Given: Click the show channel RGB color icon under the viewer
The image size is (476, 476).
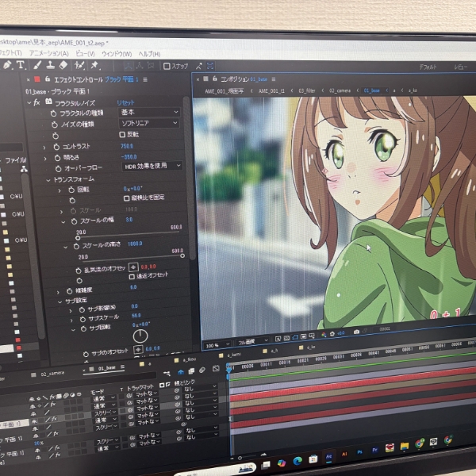Looking at the screenshot, I should (x=324, y=334).
